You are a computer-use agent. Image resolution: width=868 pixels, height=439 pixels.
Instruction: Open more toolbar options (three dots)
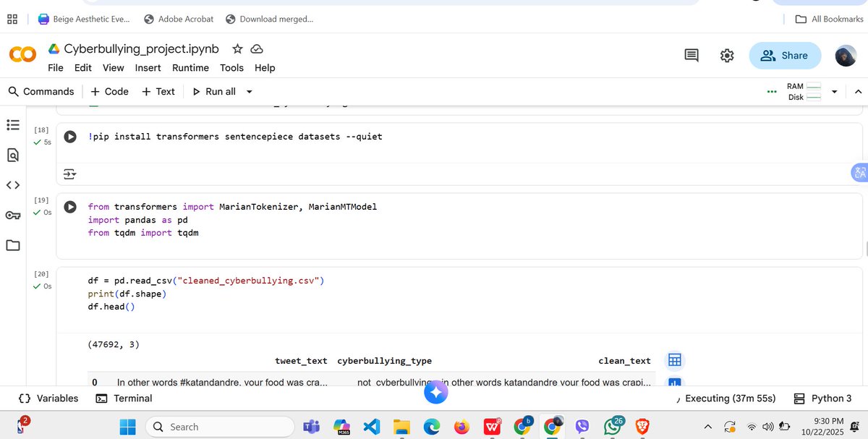[x=773, y=92]
